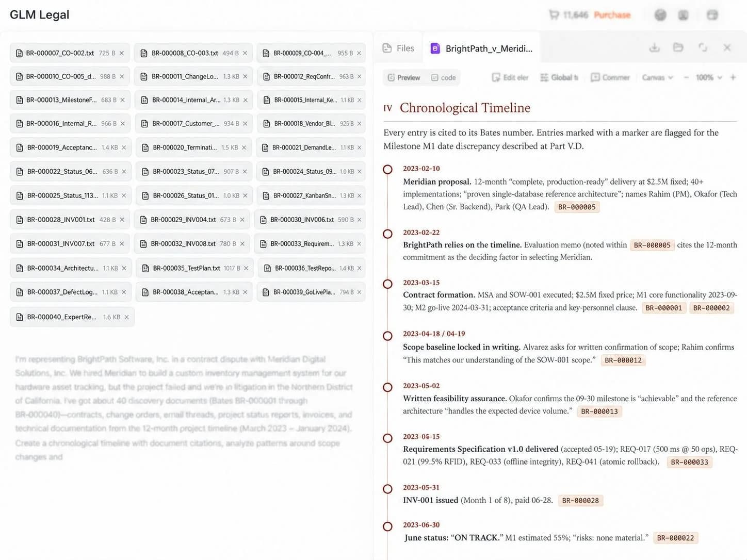
Task: Expand the preview panel to fullscreen
Action: [703, 47]
